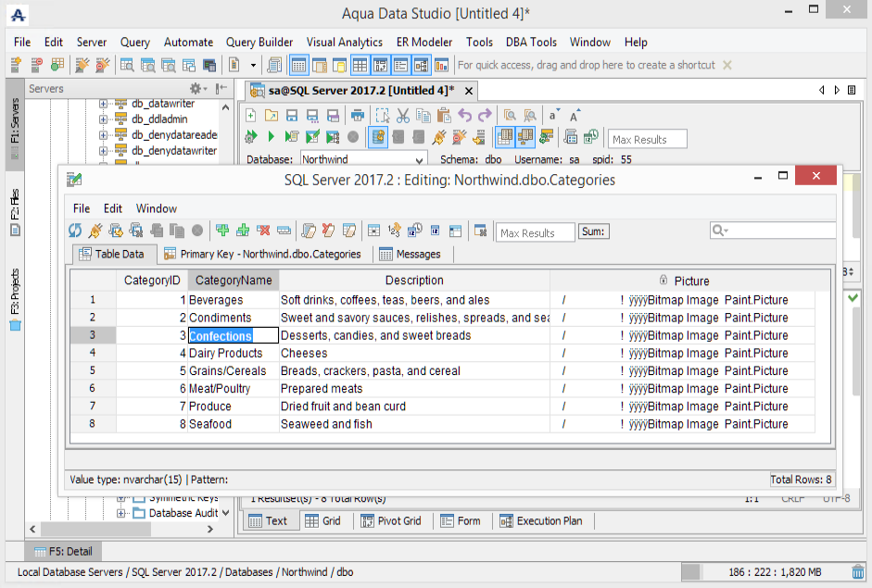The image size is (872, 588).
Task: Click the print icon in query toolbar
Action: tap(357, 116)
